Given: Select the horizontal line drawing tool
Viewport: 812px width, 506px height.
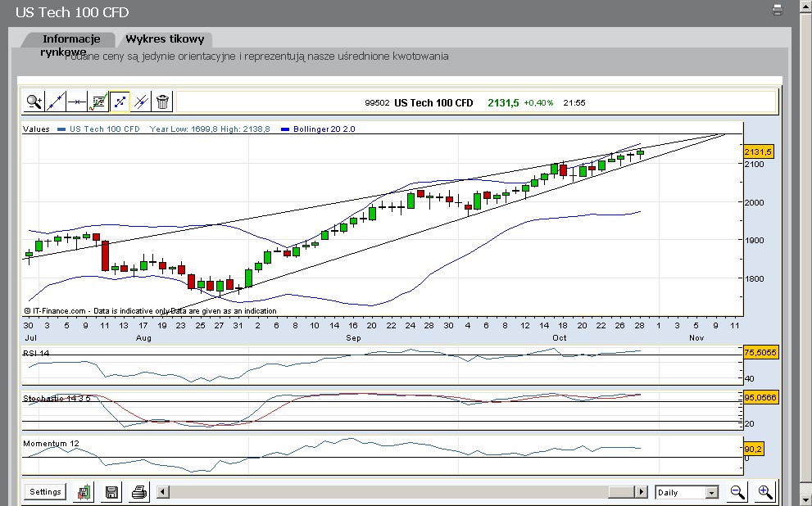Looking at the screenshot, I should click(77, 102).
